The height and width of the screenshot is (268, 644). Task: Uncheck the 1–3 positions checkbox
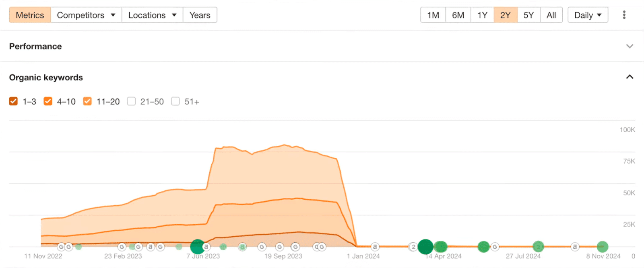tap(13, 101)
